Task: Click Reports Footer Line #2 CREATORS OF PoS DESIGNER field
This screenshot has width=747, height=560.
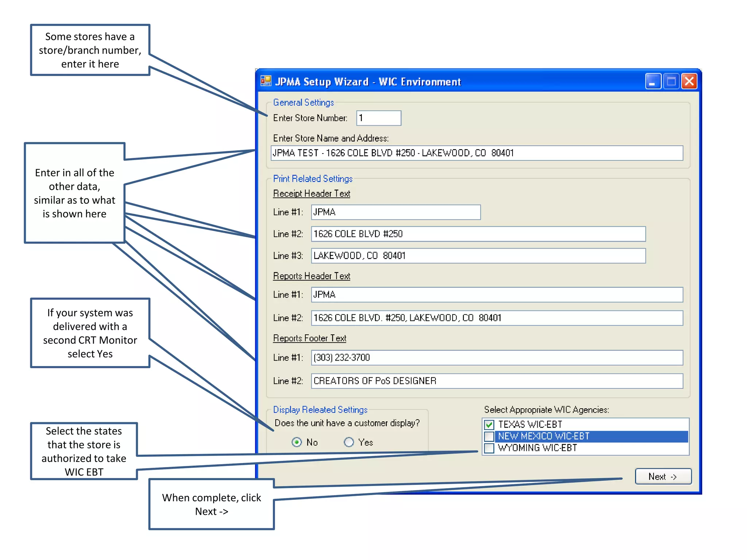Action: (x=497, y=381)
